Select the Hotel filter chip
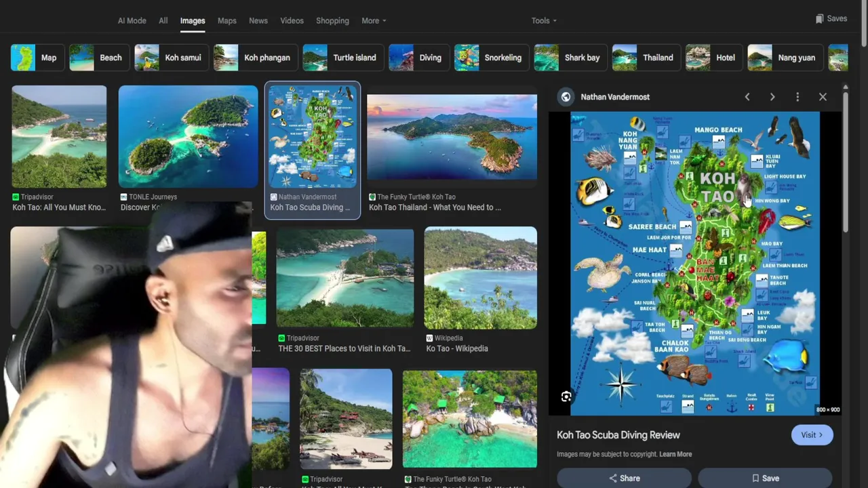The image size is (868, 488). 713,58
